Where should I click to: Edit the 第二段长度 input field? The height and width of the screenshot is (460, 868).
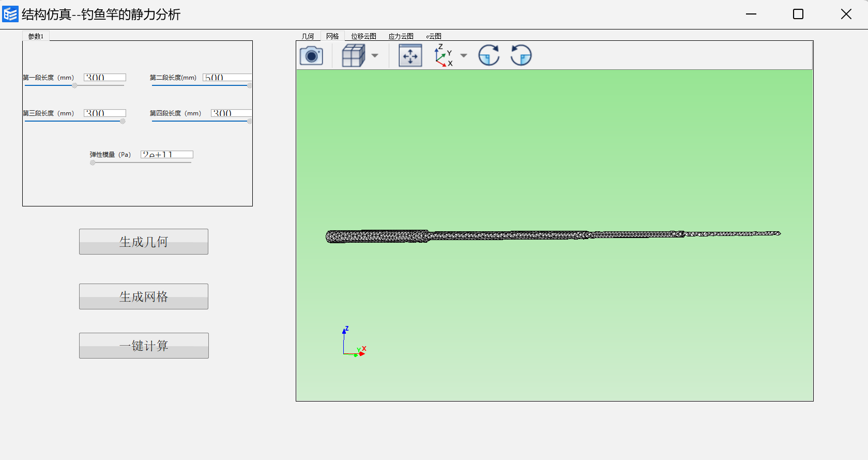(x=227, y=78)
